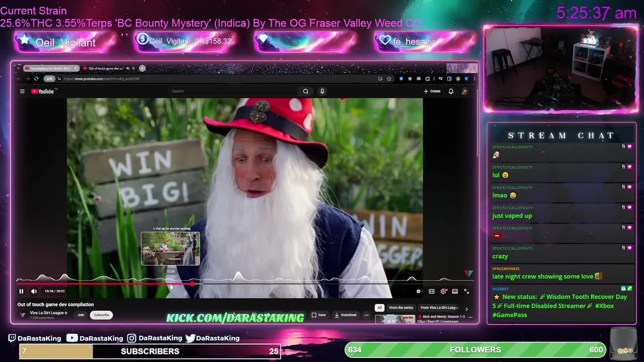The image size is (644, 362).
Task: Click the seek preview thumbnail
Action: pos(170,248)
